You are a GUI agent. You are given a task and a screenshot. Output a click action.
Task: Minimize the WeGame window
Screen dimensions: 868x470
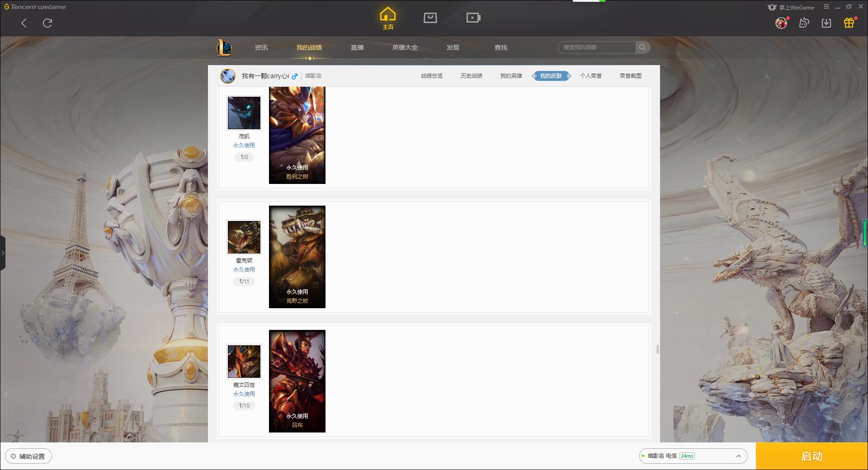(837, 7)
